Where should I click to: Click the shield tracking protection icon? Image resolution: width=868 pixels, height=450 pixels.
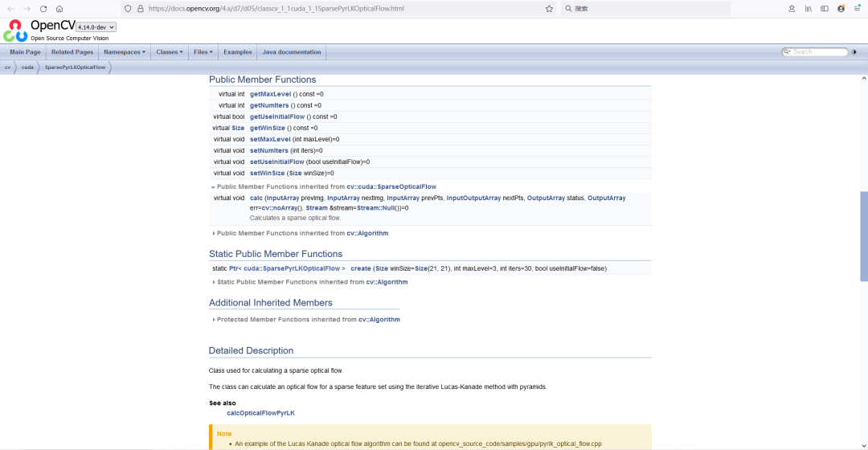128,9
